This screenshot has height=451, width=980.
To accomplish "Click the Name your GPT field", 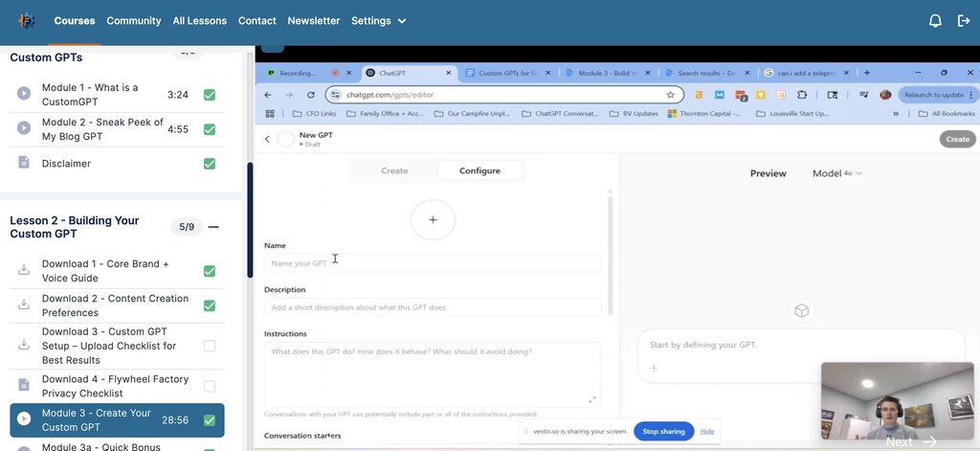I will (x=433, y=263).
